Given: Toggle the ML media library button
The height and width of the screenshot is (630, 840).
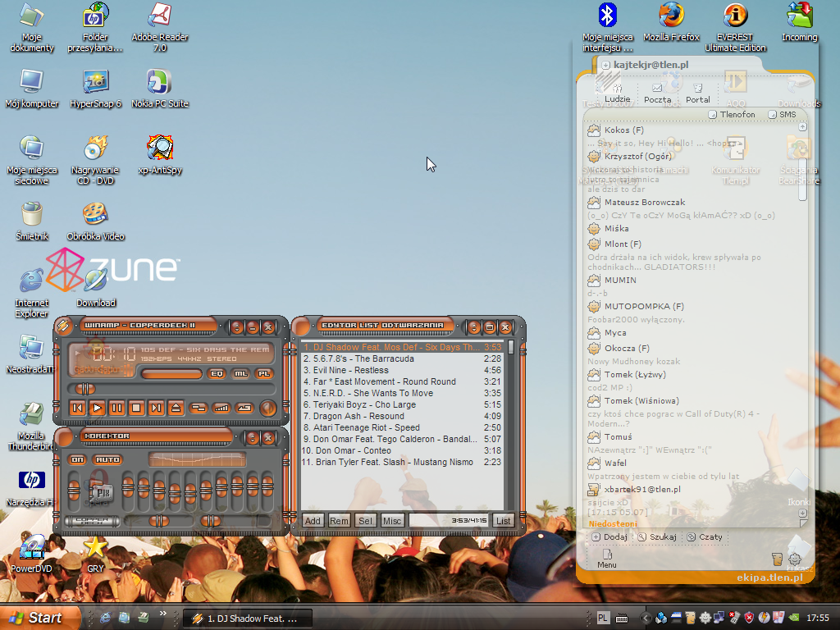Looking at the screenshot, I should point(240,374).
